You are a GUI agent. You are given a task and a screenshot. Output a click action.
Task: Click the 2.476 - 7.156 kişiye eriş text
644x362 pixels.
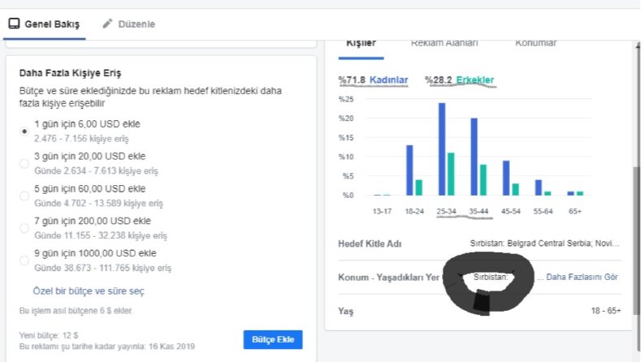(x=81, y=139)
